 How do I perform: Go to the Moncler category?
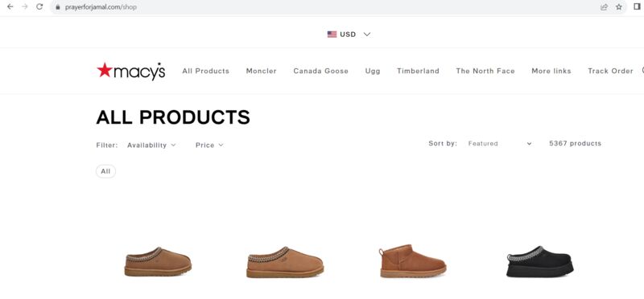[x=261, y=71]
